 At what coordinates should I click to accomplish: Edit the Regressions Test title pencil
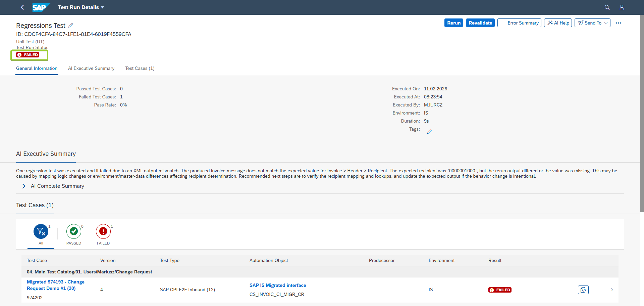pyautogui.click(x=71, y=26)
